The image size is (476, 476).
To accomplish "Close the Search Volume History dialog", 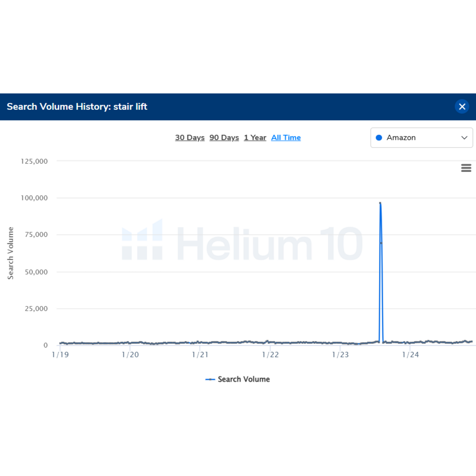I will tap(462, 107).
